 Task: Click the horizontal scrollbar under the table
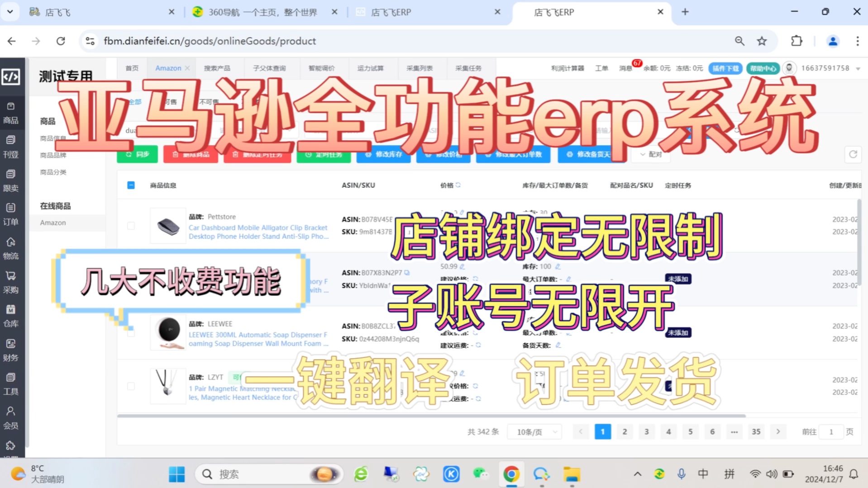click(x=431, y=415)
